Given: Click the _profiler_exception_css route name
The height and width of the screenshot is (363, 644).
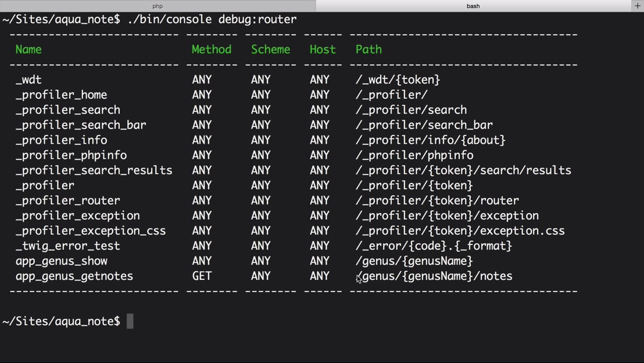Looking at the screenshot, I should [91, 231].
